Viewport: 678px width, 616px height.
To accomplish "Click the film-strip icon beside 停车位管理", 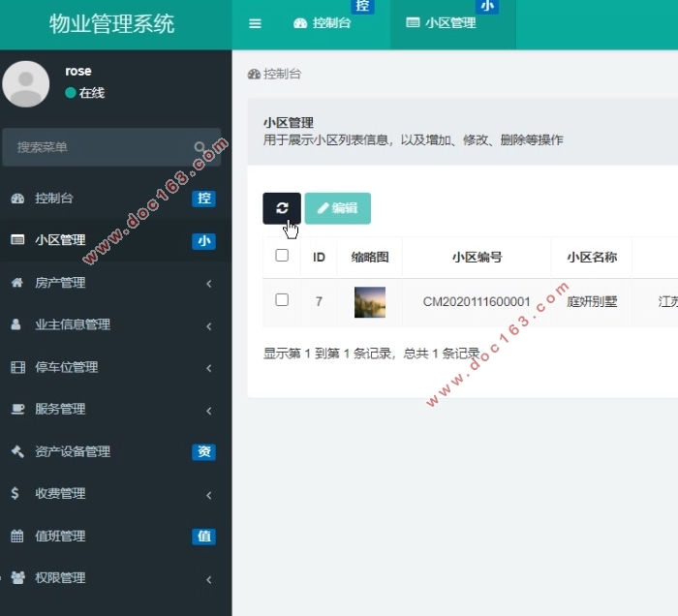I will tap(17, 367).
